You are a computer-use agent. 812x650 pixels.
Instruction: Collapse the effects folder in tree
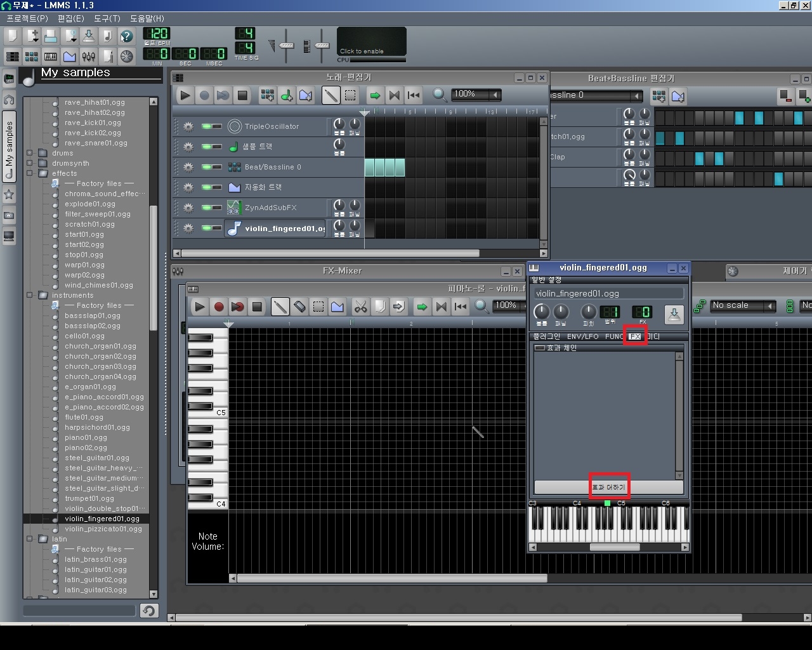[30, 173]
